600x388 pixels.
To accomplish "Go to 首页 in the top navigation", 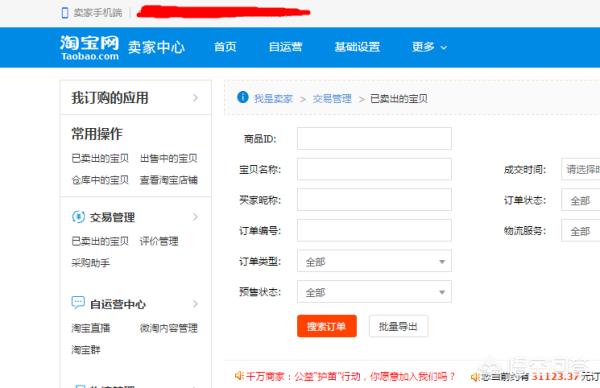I will coord(225,47).
